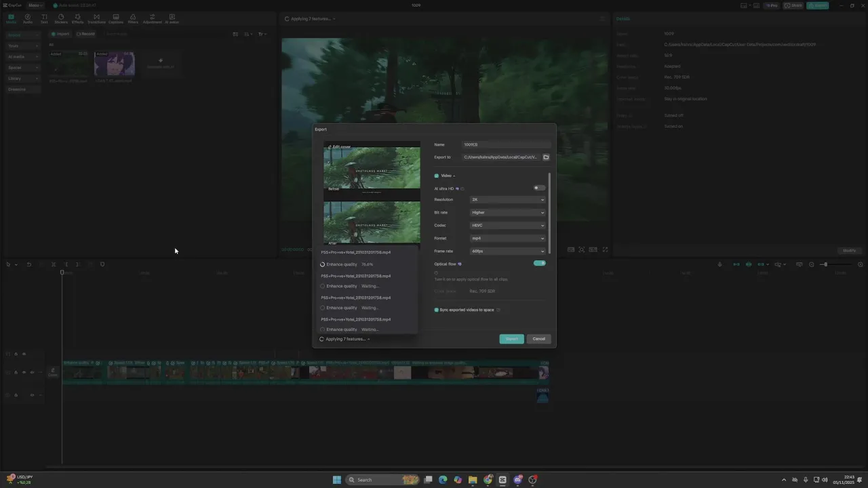Click the timeline zoom-out magnifier icon
The height and width of the screenshot is (488, 868).
tap(812, 264)
